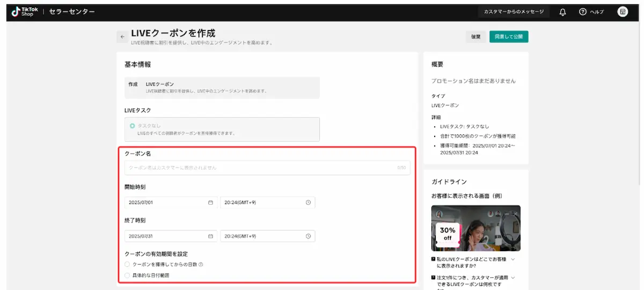Select the タスクなし radio option
Viewport: 644px width, 290px height.
click(x=133, y=125)
